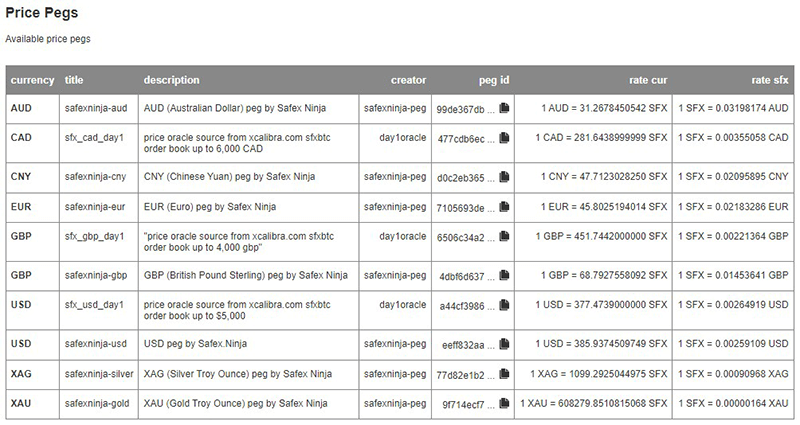
Task: Copy peg id 77d82e1b2 for silver
Action: point(504,373)
